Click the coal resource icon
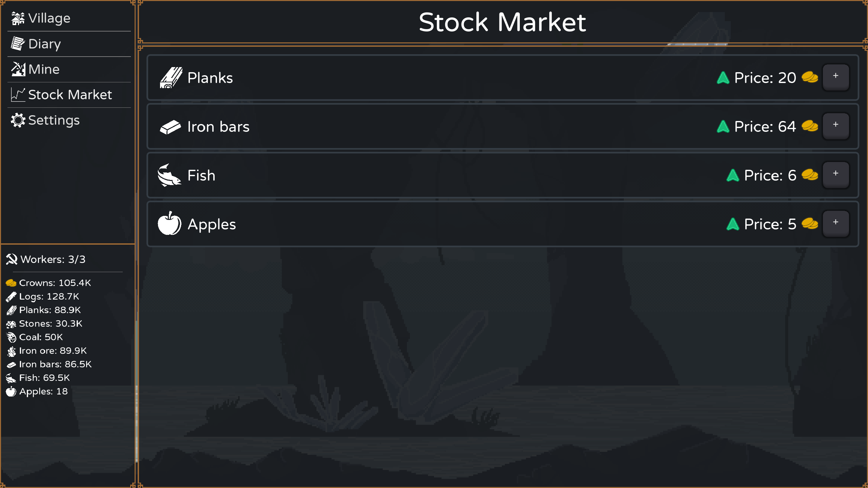The height and width of the screenshot is (488, 868). 11,337
